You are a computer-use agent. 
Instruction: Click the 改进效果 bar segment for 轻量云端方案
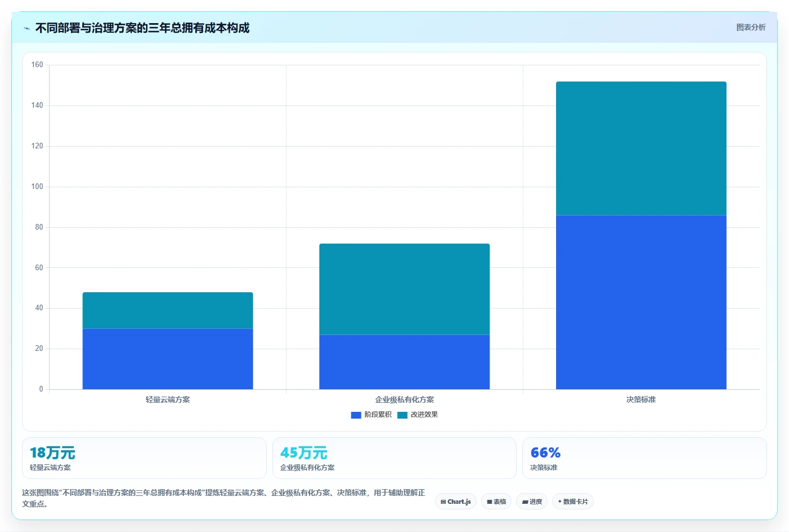(168, 310)
